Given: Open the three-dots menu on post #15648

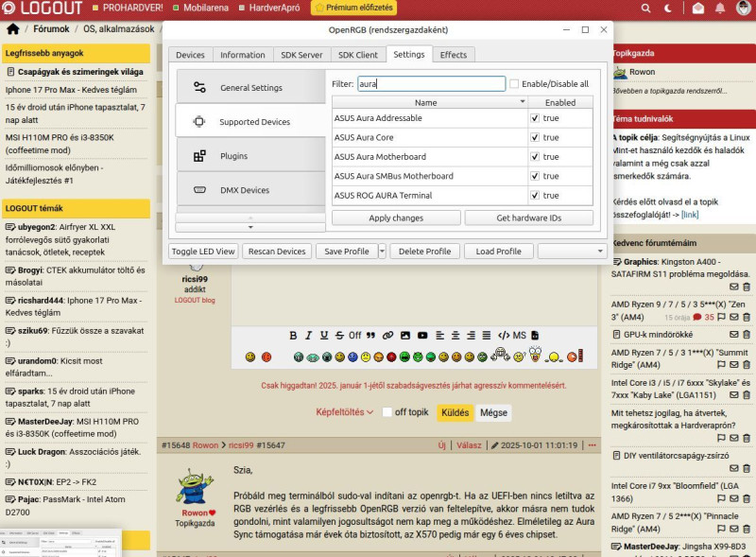Looking at the screenshot, I should point(593,445).
